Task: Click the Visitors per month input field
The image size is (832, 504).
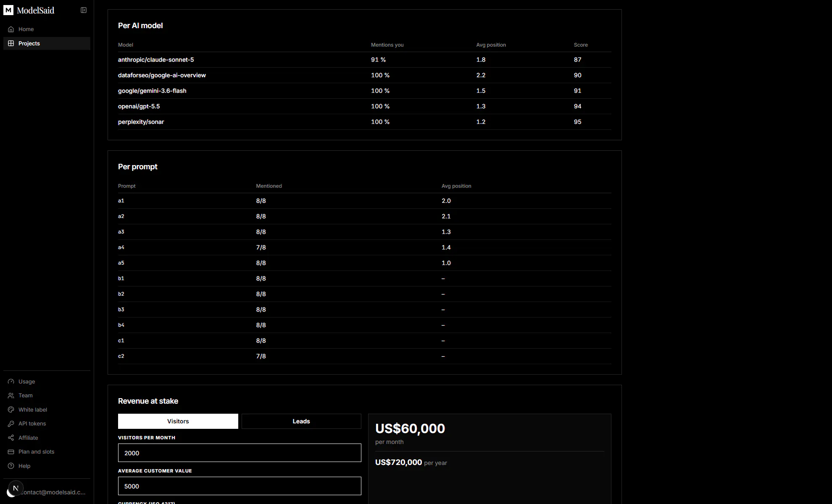Action: point(240,453)
